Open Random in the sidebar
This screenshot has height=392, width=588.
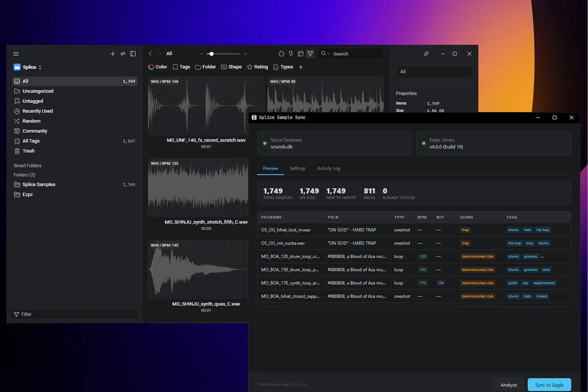[x=74, y=121]
